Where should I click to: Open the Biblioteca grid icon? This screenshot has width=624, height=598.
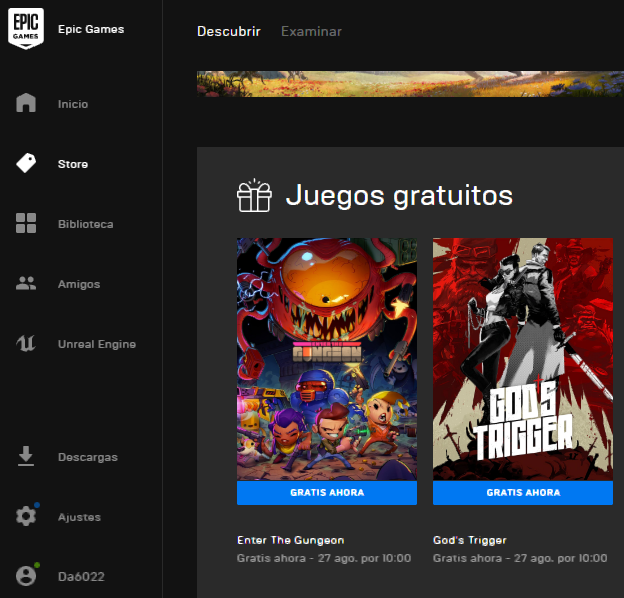coord(26,223)
